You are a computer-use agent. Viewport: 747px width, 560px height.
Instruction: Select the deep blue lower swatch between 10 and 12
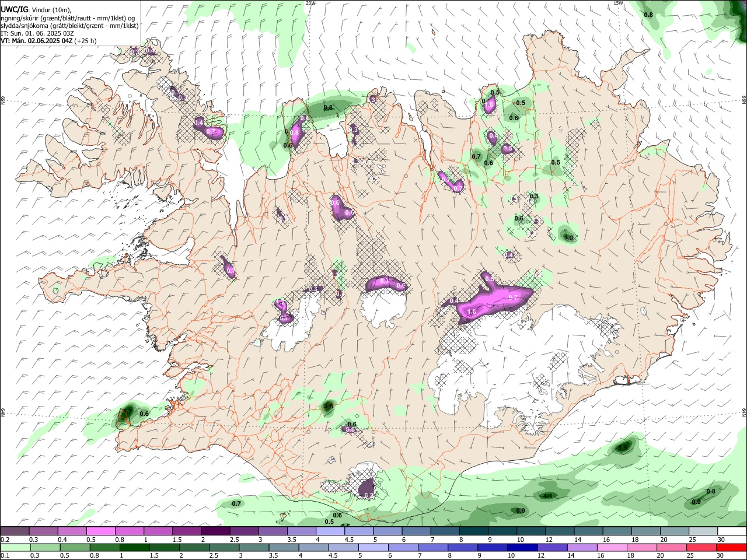[522, 547]
